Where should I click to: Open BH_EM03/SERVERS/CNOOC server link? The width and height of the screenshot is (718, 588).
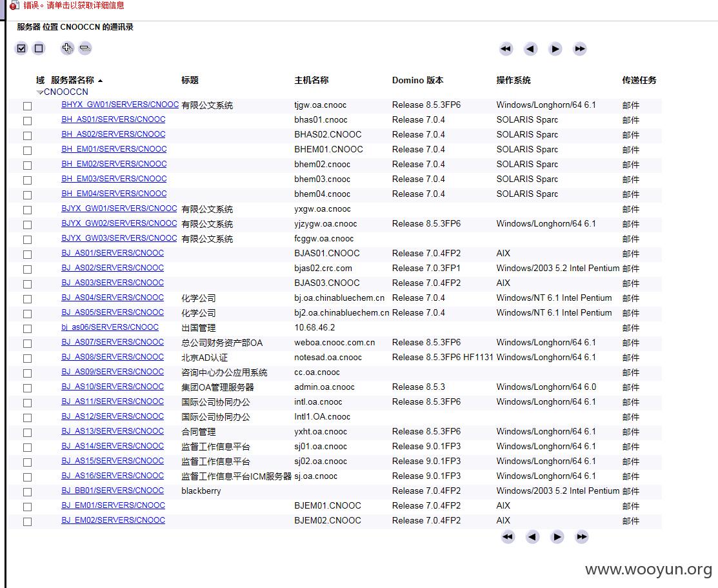pyautogui.click(x=114, y=178)
